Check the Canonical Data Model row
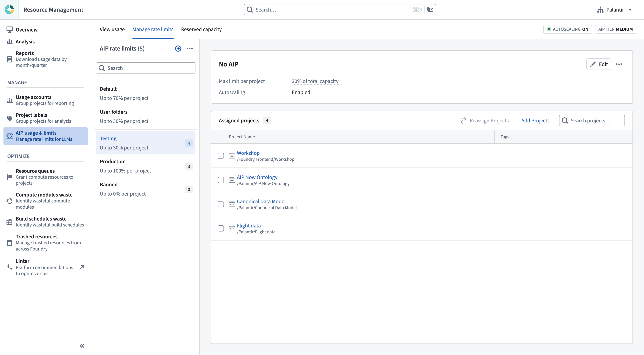This screenshot has width=644, height=355. (x=221, y=204)
